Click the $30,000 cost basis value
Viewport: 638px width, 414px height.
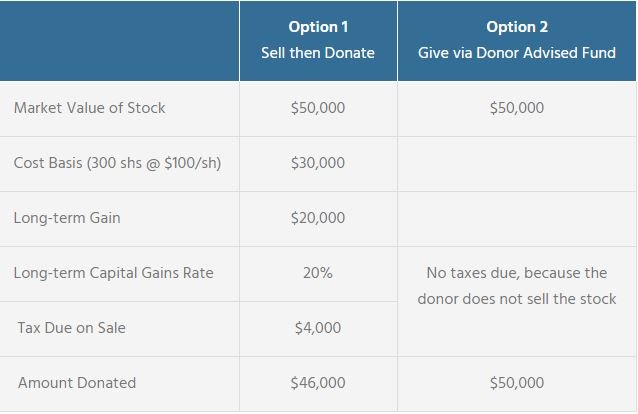(318, 163)
